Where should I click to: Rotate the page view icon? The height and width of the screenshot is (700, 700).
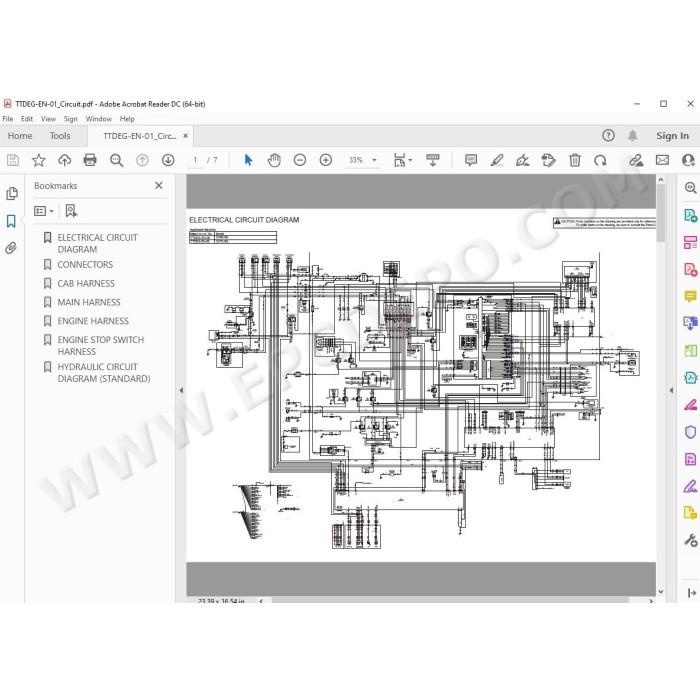tap(600, 160)
